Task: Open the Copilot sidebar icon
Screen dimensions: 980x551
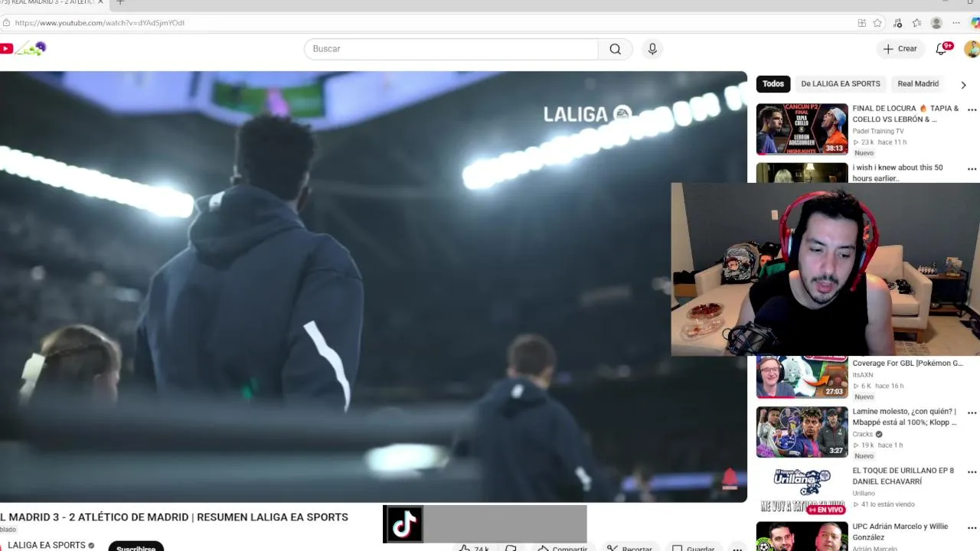Action: coord(975,23)
